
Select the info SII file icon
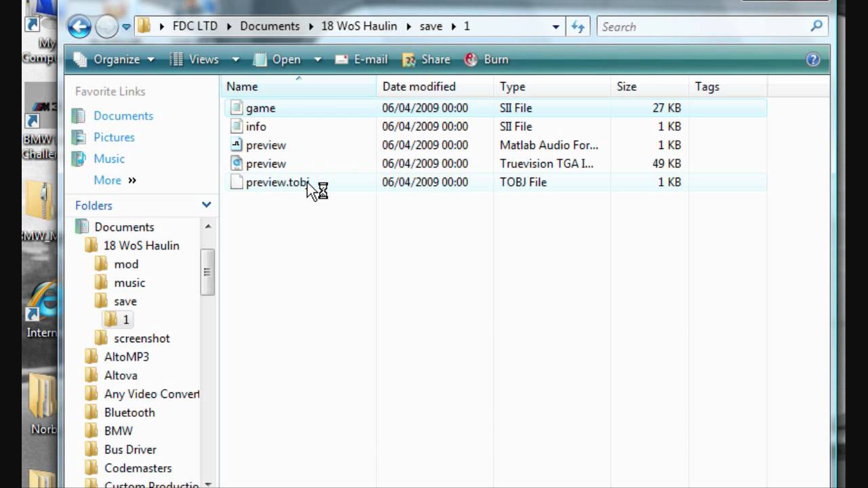(x=236, y=126)
